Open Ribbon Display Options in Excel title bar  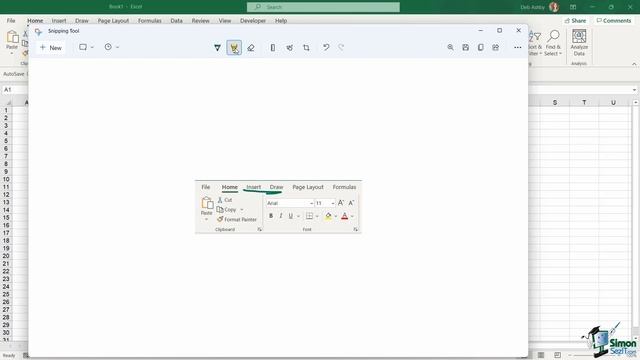pyautogui.click(x=573, y=7)
